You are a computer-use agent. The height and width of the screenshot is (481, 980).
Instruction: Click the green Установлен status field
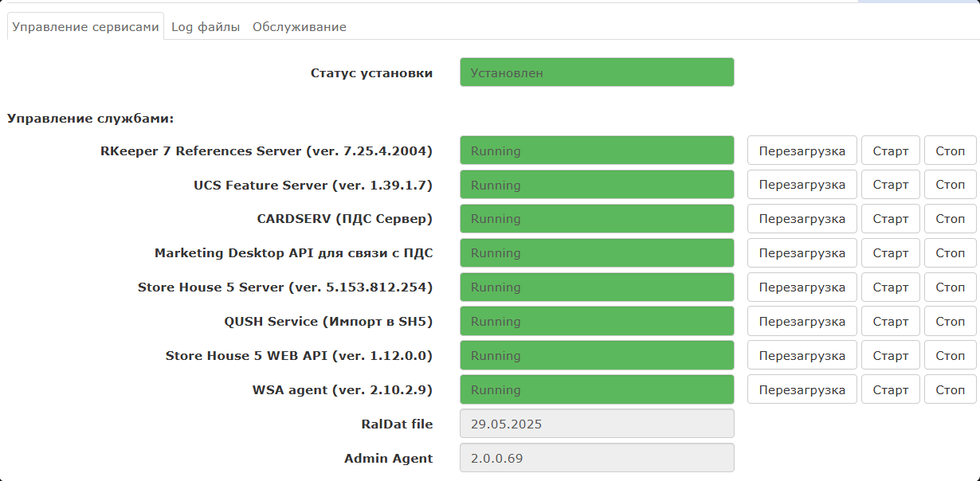click(596, 72)
